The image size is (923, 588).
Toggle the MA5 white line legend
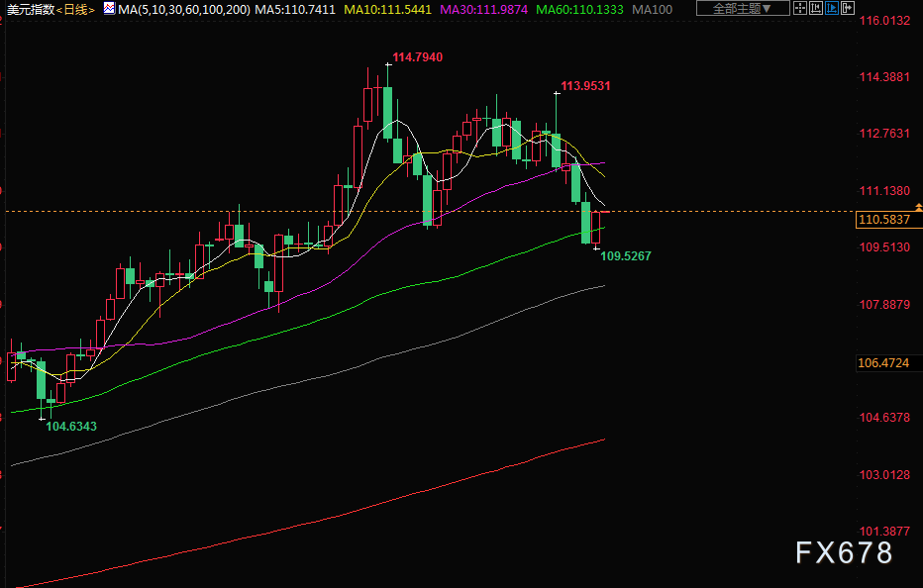click(296, 9)
